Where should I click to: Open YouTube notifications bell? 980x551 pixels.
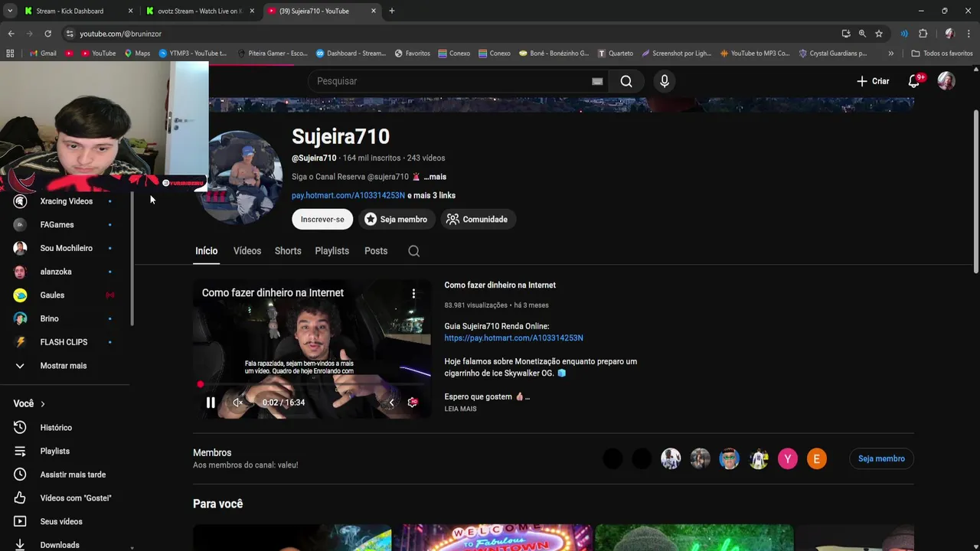(x=913, y=81)
